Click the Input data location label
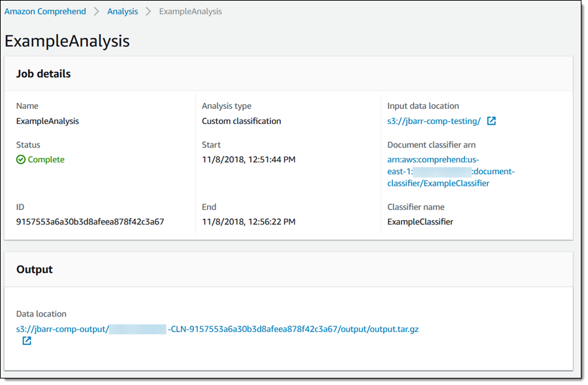Screen dimensions: 588x385 423,106
